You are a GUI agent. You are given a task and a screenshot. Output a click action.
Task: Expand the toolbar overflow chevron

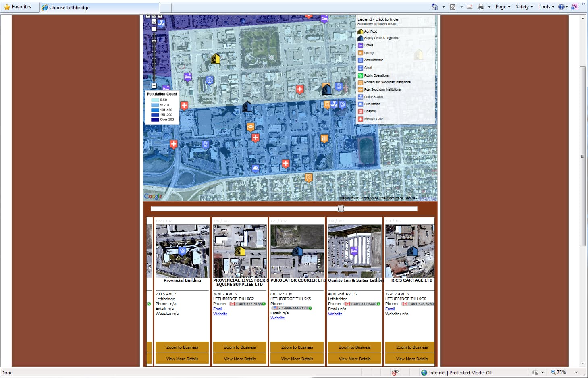click(x=583, y=4)
